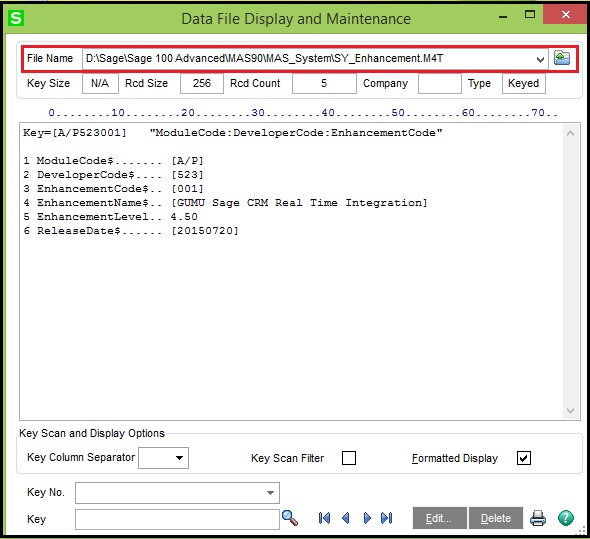This screenshot has height=539, width=590.
Task: Click in the Key input field
Action: pos(177,519)
